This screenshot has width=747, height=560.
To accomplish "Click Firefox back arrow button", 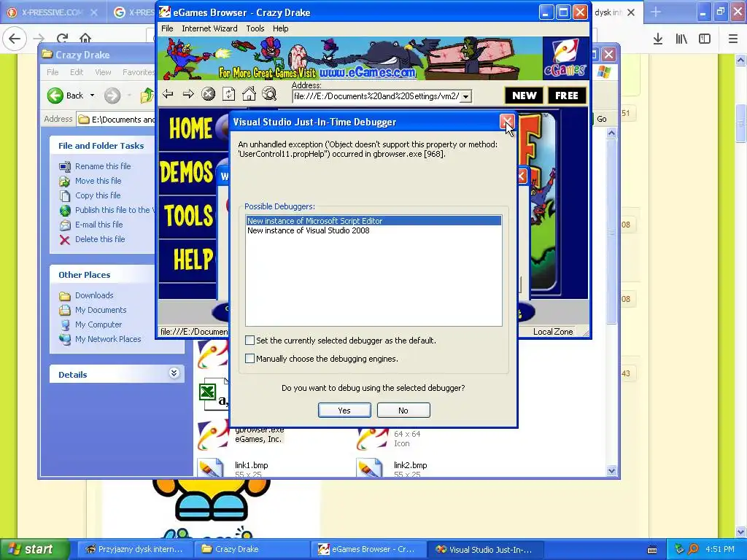I will click(15, 39).
